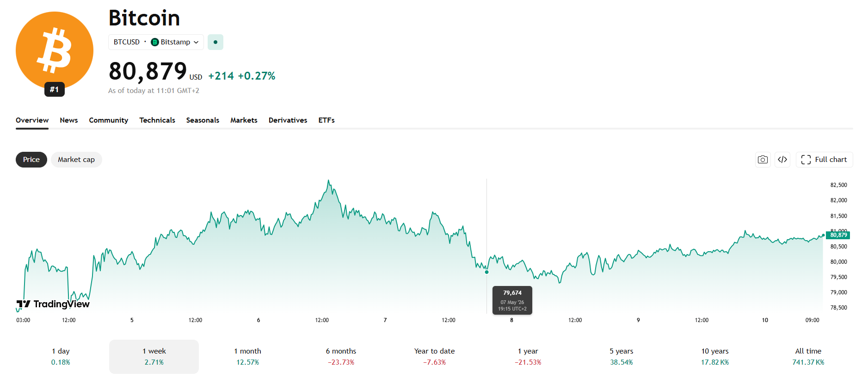
Task: Click the green market status dot
Action: point(215,42)
